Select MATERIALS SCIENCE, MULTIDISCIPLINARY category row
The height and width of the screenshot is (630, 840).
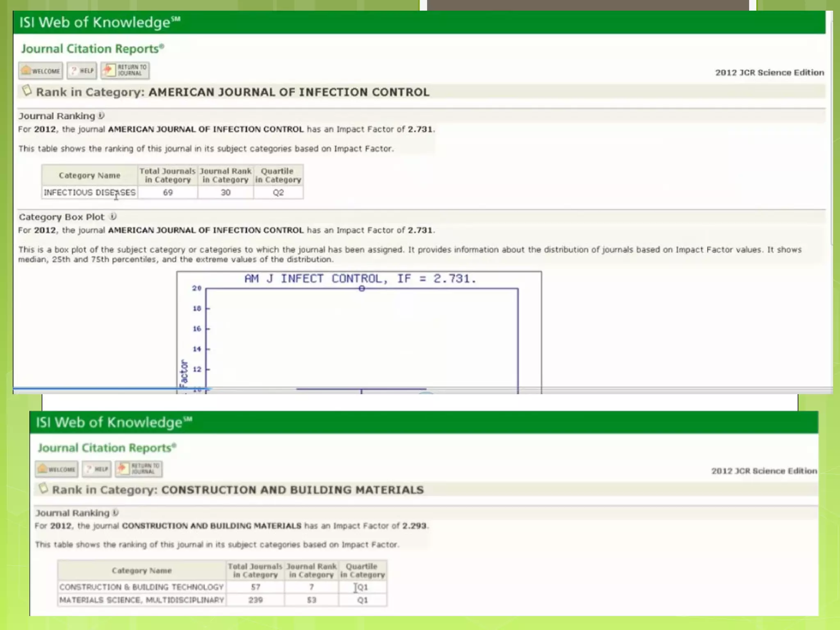pos(142,600)
